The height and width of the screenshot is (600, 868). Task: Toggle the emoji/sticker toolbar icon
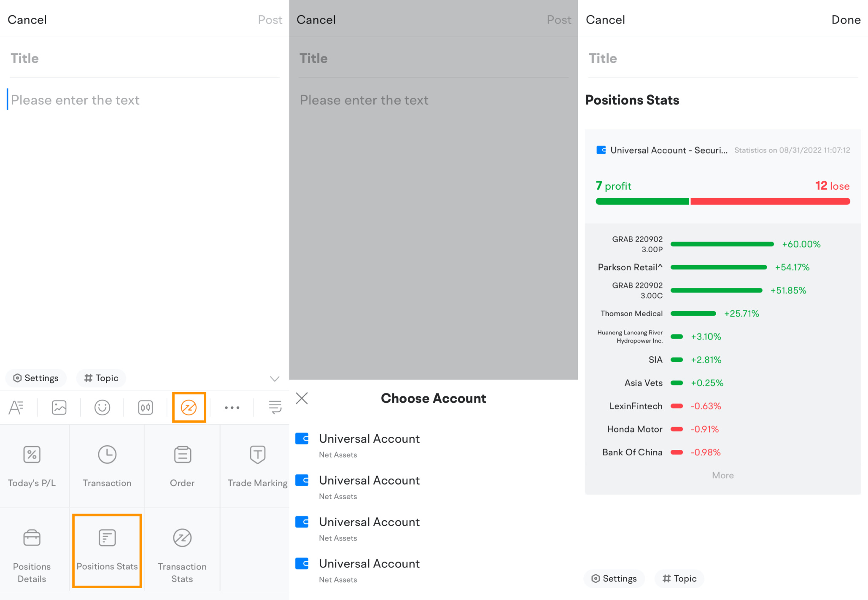click(x=102, y=407)
